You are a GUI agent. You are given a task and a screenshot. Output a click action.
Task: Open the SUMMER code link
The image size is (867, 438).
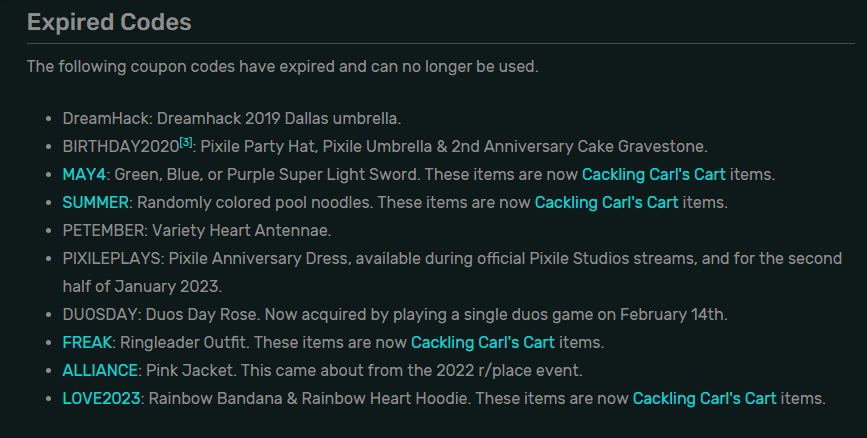95,202
